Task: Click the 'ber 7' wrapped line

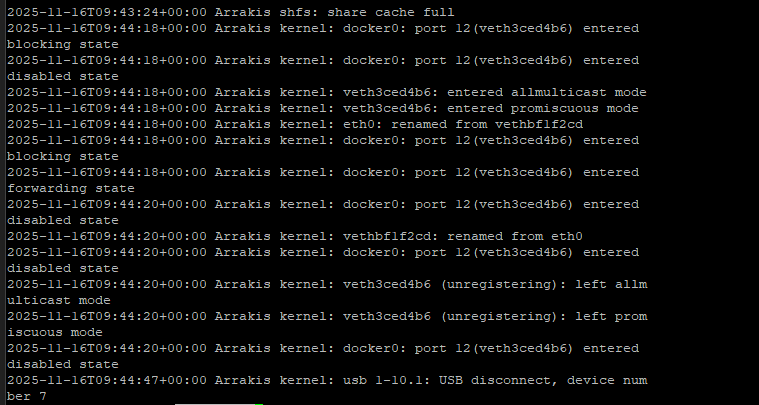Action: 27,396
